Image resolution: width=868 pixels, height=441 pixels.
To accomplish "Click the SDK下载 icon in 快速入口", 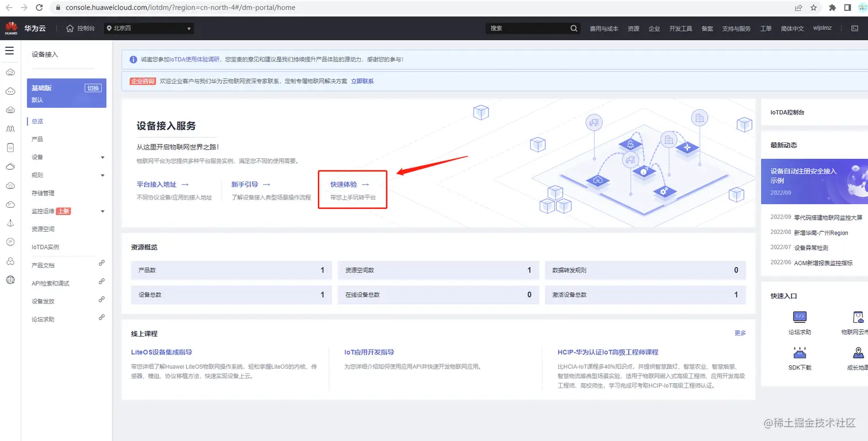I will coord(800,352).
